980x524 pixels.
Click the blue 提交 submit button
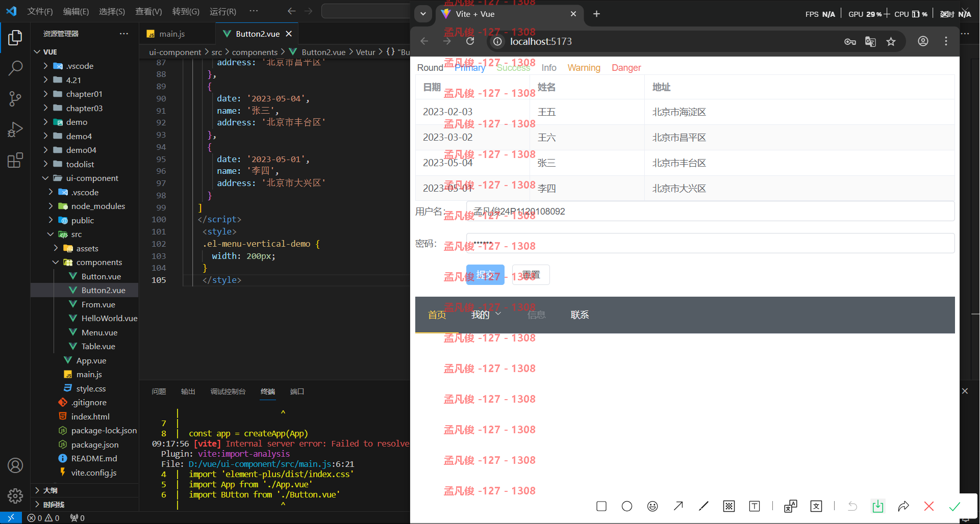(485, 275)
